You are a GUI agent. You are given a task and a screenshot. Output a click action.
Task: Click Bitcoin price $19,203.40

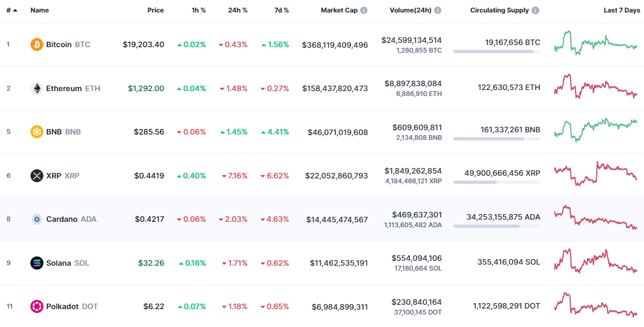pos(143,44)
